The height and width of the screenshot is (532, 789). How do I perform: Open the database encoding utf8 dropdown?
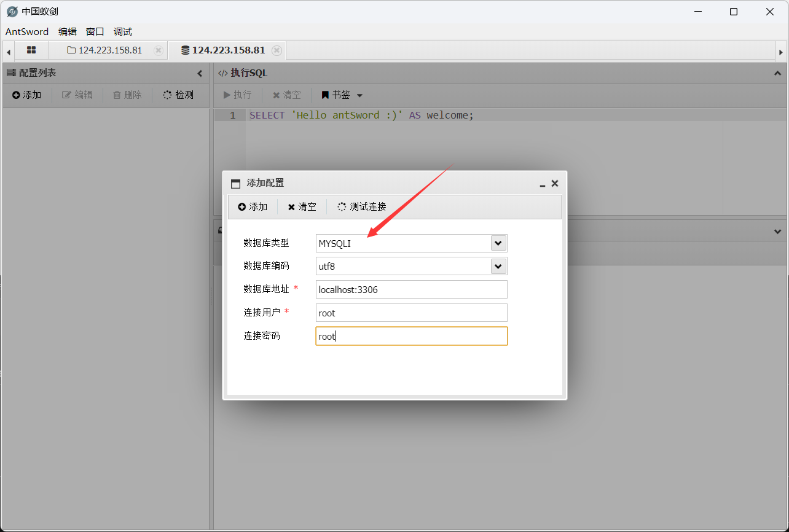tap(498, 266)
